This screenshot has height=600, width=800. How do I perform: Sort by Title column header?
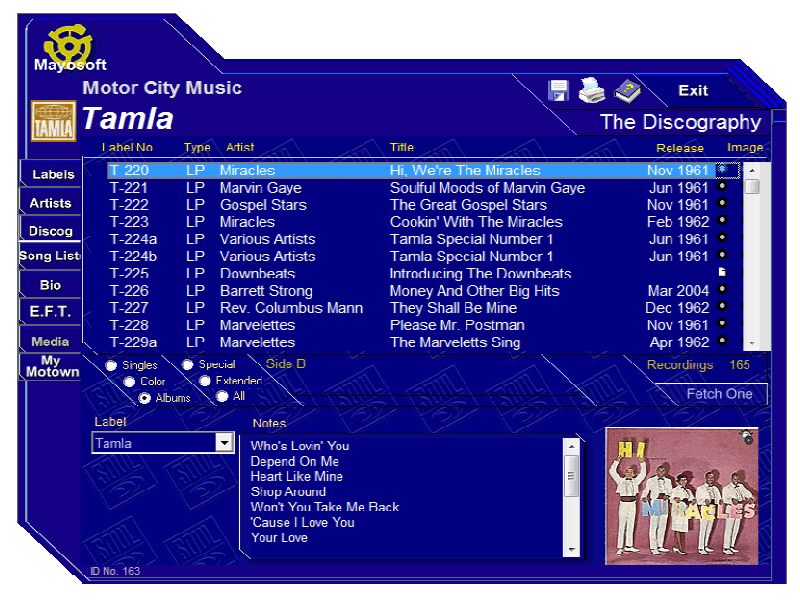click(402, 147)
